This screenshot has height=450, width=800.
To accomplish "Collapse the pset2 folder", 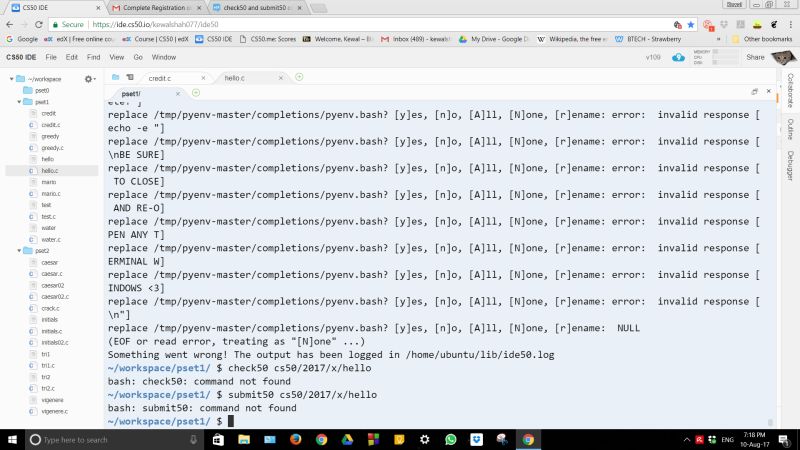I will pos(19,251).
